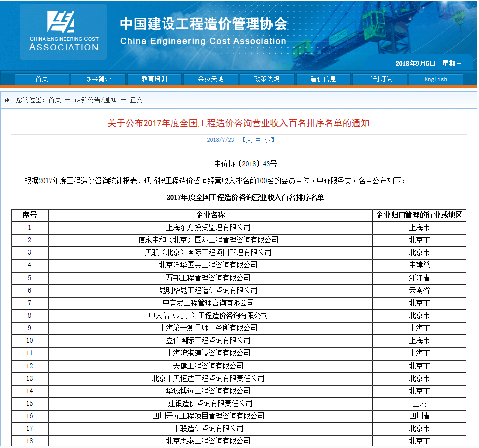479x448 pixels.
Task: Open the 协会简介 navigation item
Action: click(98, 79)
